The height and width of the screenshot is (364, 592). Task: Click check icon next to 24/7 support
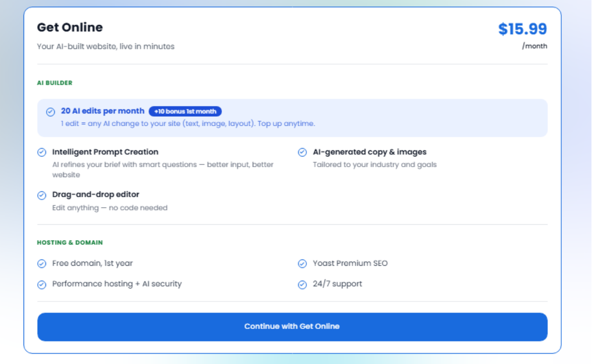point(303,285)
